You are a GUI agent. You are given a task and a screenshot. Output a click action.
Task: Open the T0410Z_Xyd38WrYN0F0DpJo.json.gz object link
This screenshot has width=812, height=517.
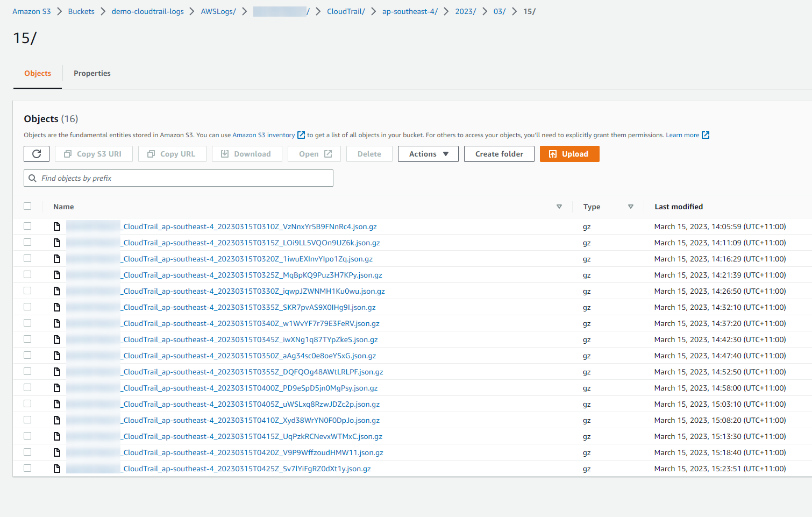pyautogui.click(x=251, y=420)
